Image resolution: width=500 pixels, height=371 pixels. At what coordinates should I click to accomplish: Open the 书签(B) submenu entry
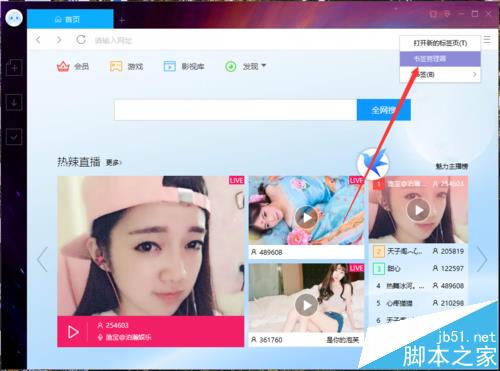click(440, 74)
